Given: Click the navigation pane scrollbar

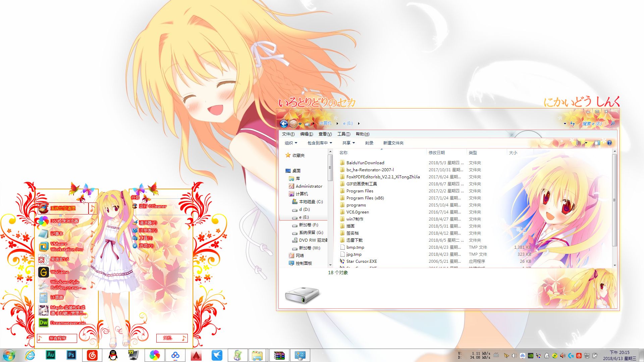Looking at the screenshot, I should pyautogui.click(x=330, y=168).
